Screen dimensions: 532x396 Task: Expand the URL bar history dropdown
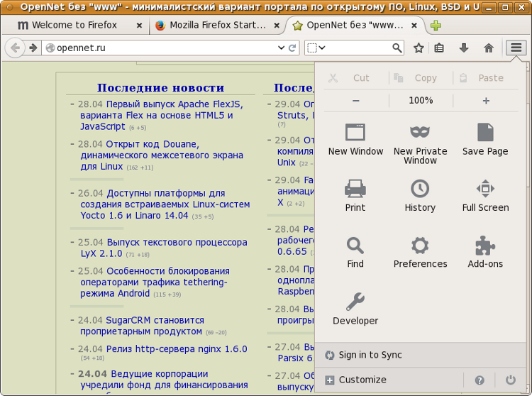point(282,48)
